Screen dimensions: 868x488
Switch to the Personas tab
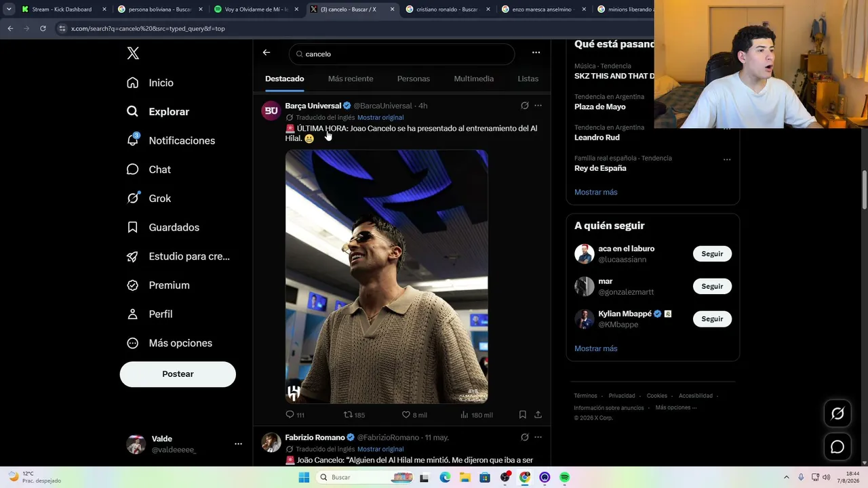[414, 79]
